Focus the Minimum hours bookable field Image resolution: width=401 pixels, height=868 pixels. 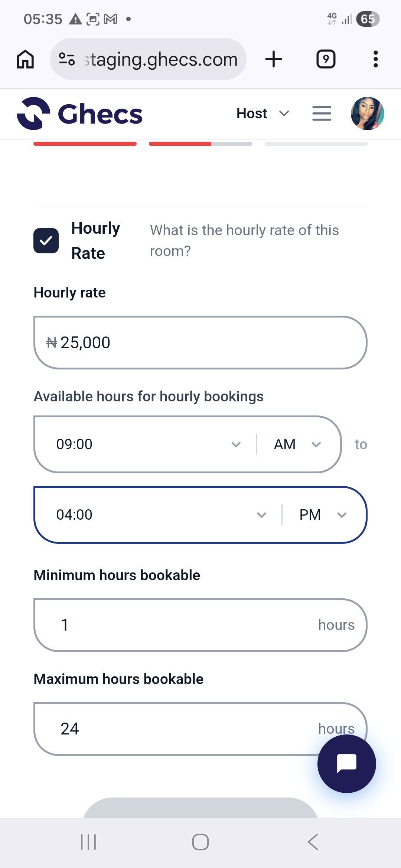click(x=200, y=625)
